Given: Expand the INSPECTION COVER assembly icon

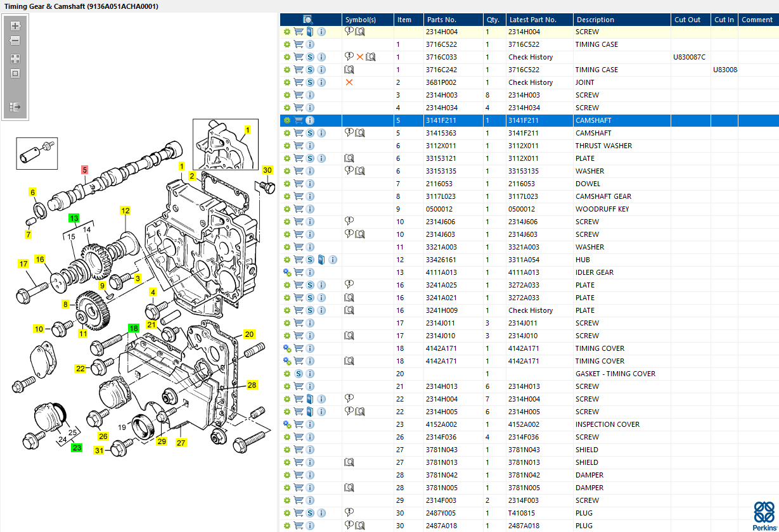Looking at the screenshot, I should [x=287, y=424].
